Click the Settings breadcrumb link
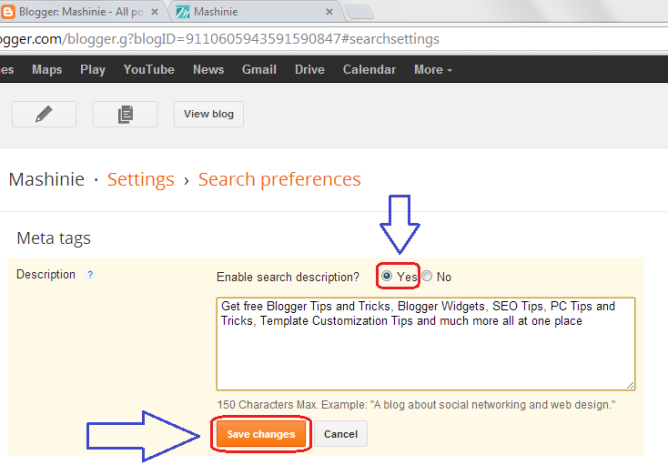 pyautogui.click(x=141, y=179)
